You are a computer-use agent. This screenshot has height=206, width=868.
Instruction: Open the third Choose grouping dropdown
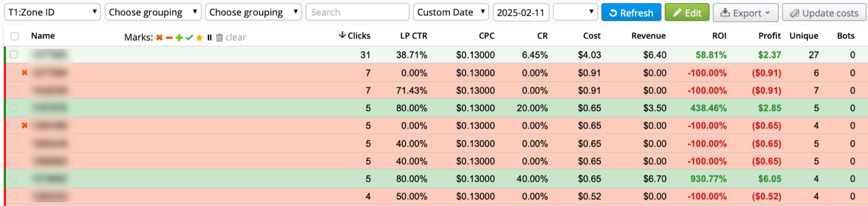[x=253, y=12]
